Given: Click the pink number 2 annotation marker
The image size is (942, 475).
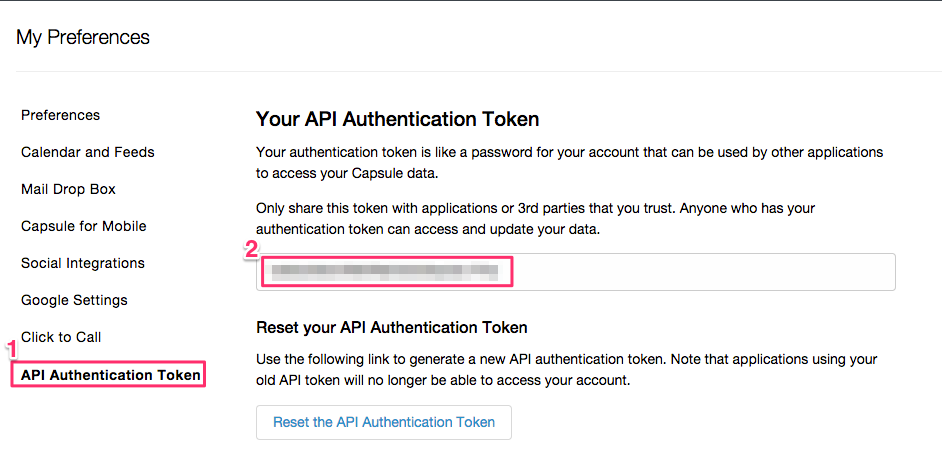Looking at the screenshot, I should point(252,250).
